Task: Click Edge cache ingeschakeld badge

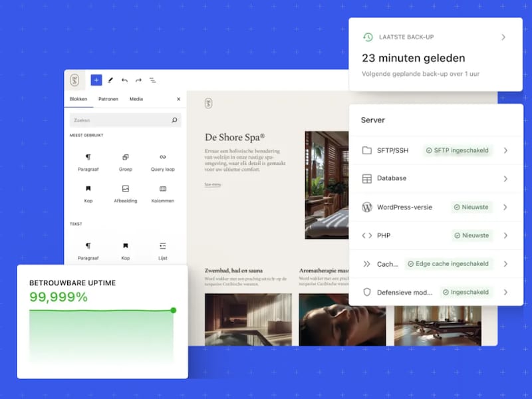Action: pyautogui.click(x=448, y=263)
